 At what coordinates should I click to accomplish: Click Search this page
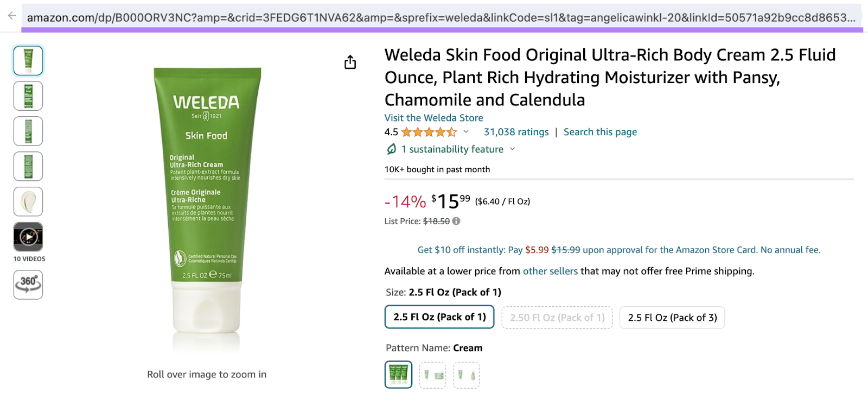(x=599, y=131)
